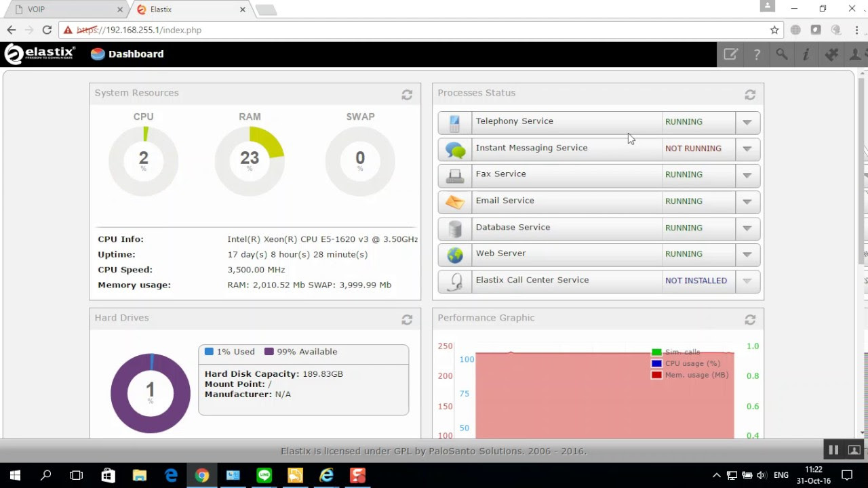Refresh the Hard Drives panel
Screen dimensions: 868x488
[407, 320]
